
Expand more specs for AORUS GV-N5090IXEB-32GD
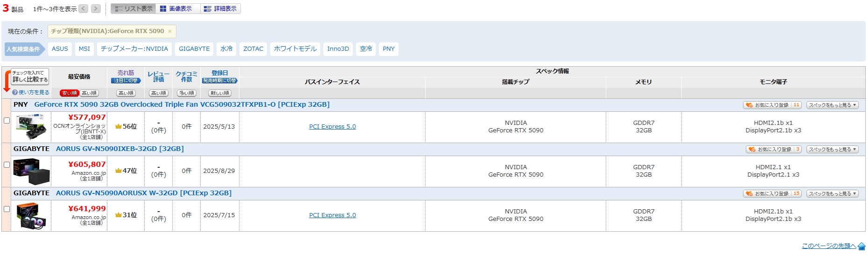click(832, 150)
